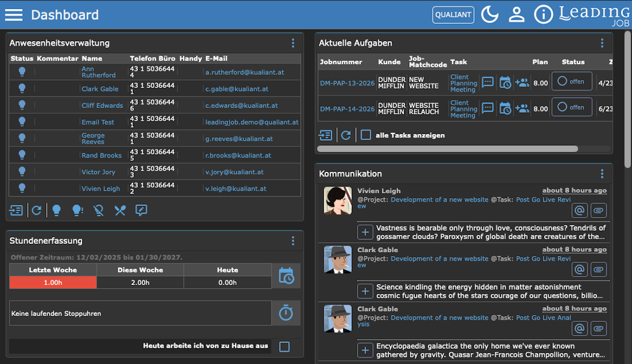This screenshot has width=632, height=364.
Task: Select the fork-and-spoon lunch break icon
Action: (120, 210)
